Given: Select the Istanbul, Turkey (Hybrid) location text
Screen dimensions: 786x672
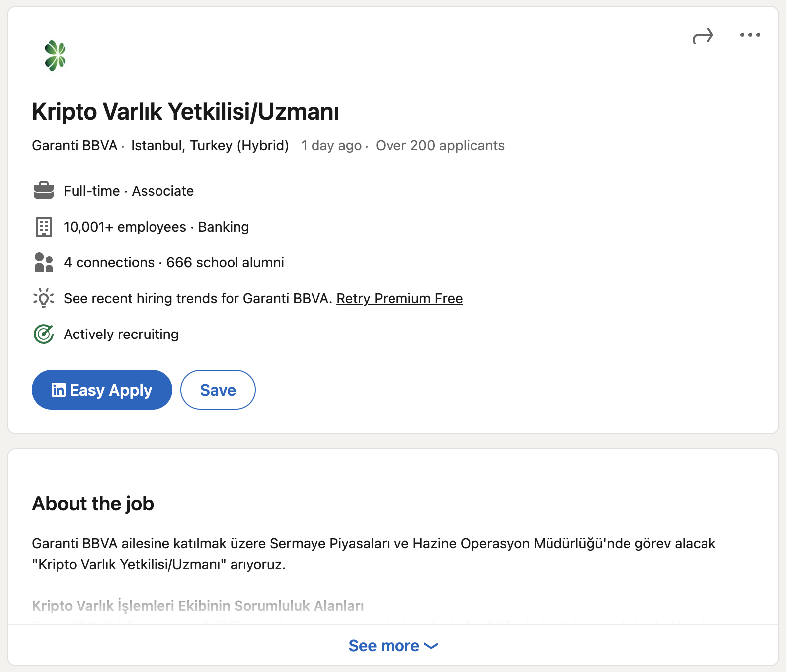Looking at the screenshot, I should pos(210,145).
